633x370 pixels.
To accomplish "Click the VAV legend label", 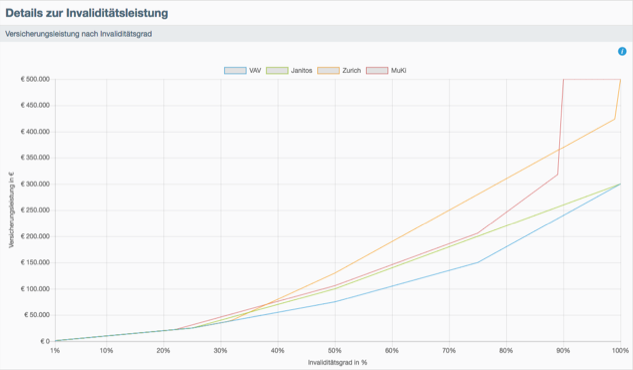I will 255,71.
